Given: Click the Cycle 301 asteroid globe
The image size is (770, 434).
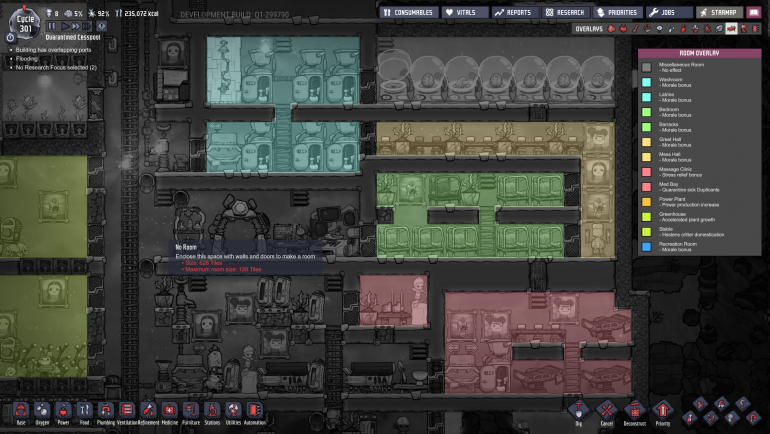Looking at the screenshot, I should (25, 23).
